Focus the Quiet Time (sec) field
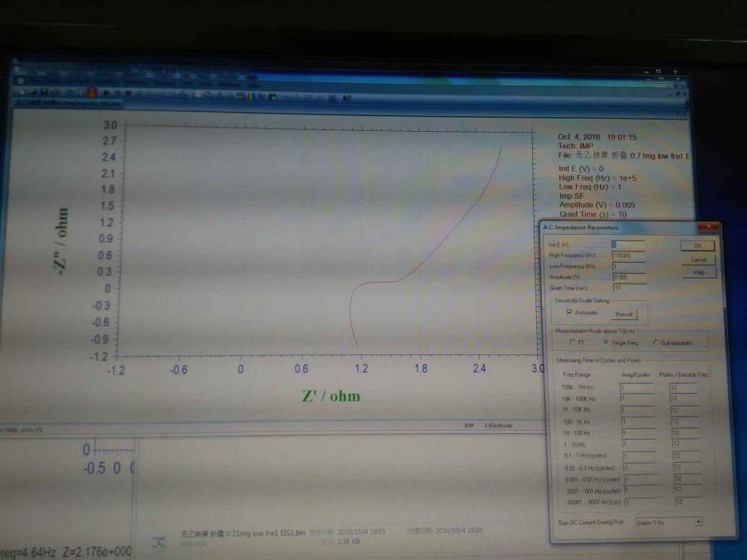Viewport: 747px width, 560px height. 630,288
